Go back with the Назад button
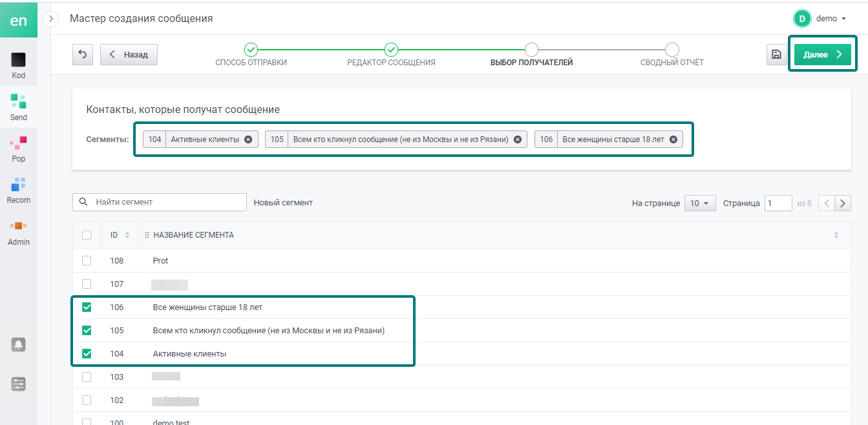 pos(129,55)
